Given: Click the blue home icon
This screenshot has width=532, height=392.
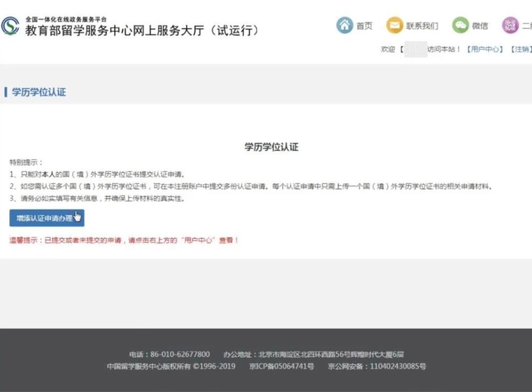Looking at the screenshot, I should [x=344, y=25].
